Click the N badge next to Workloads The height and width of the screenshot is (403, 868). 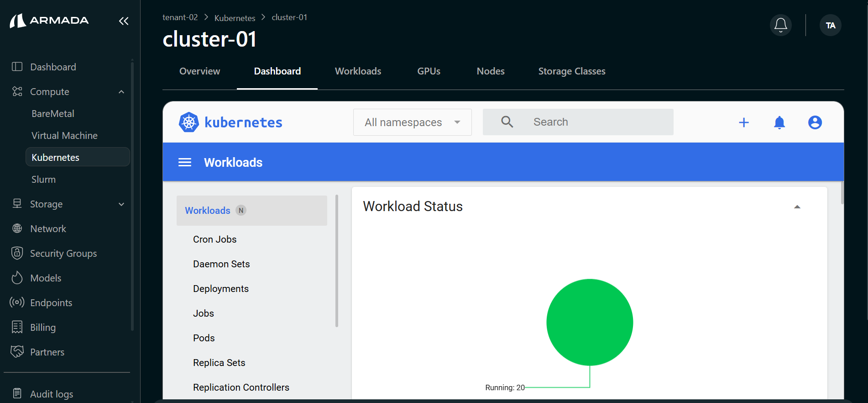(241, 210)
